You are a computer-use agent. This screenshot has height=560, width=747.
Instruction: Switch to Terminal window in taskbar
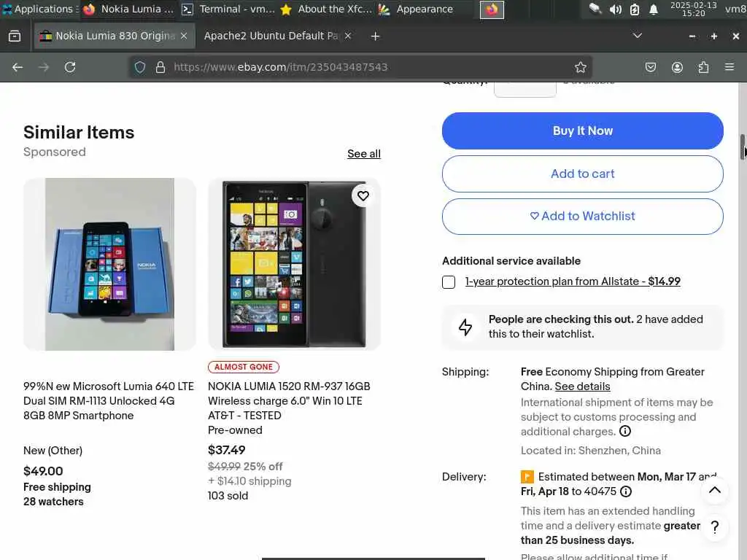tap(228, 9)
